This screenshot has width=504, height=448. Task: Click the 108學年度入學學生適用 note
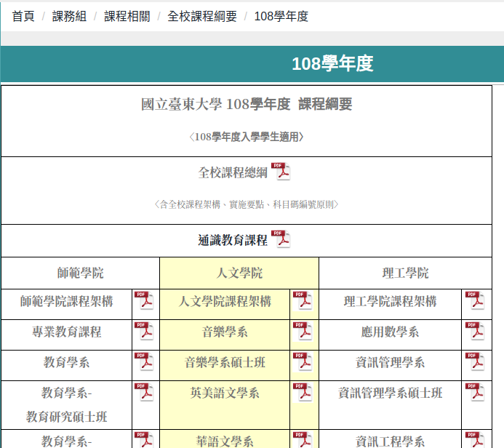pos(247,137)
